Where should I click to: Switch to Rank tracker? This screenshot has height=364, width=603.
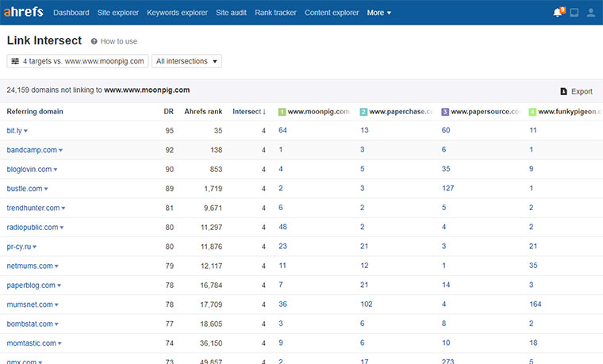tap(275, 13)
